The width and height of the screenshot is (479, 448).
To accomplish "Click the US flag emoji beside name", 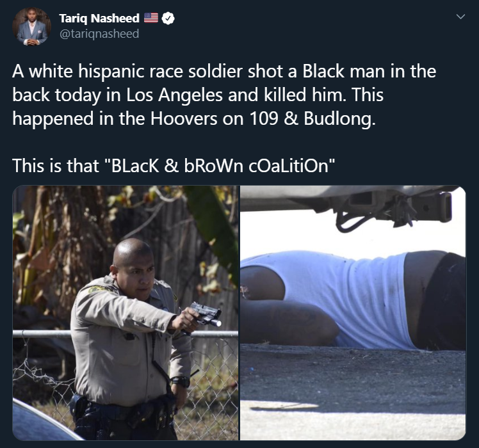I will click(x=151, y=18).
